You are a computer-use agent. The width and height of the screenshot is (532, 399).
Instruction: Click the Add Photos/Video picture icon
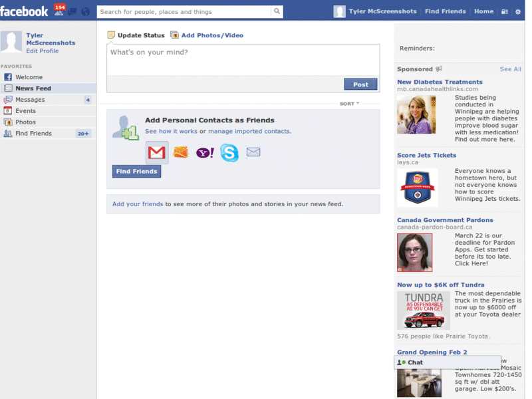pos(174,35)
